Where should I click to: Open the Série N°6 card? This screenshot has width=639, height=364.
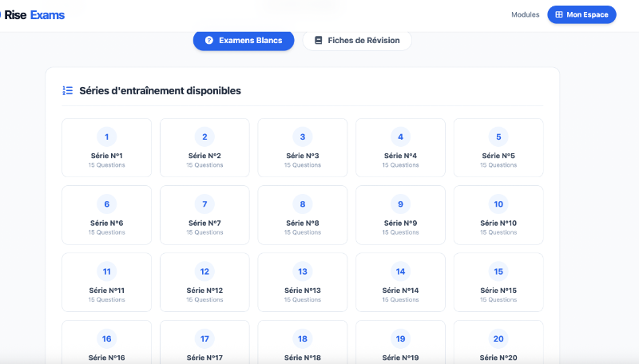tap(106, 215)
